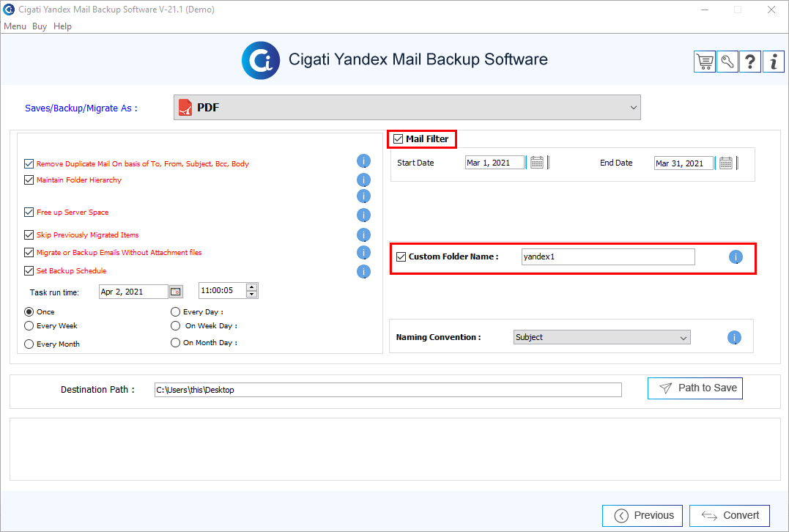Toggle the Custom Folder Name checkbox
This screenshot has width=789, height=532.
click(x=401, y=256)
